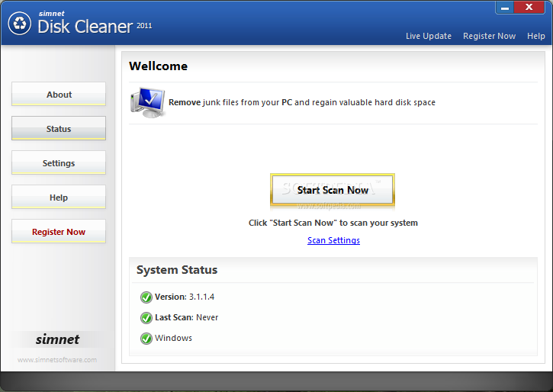Click green check icon beside Last Scan

pyautogui.click(x=146, y=317)
